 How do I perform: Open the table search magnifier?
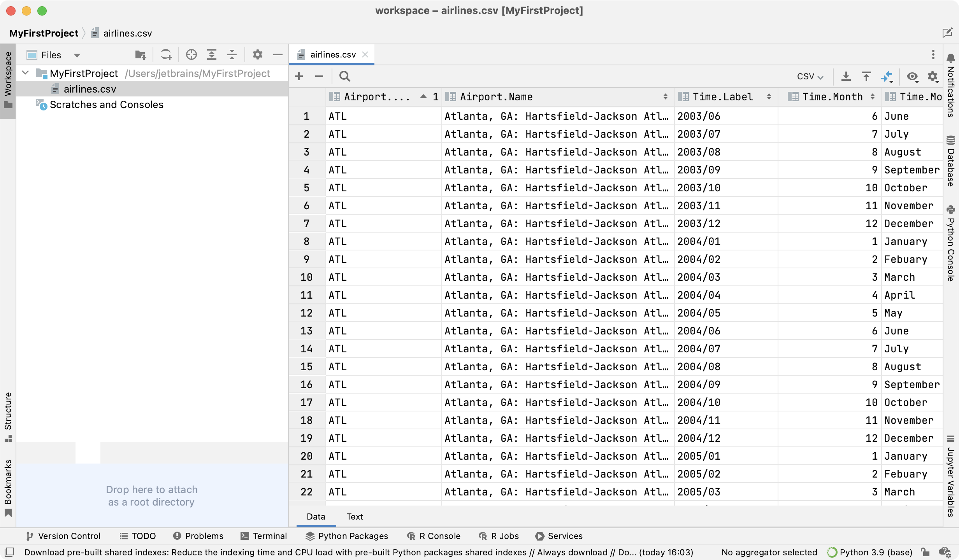tap(344, 76)
